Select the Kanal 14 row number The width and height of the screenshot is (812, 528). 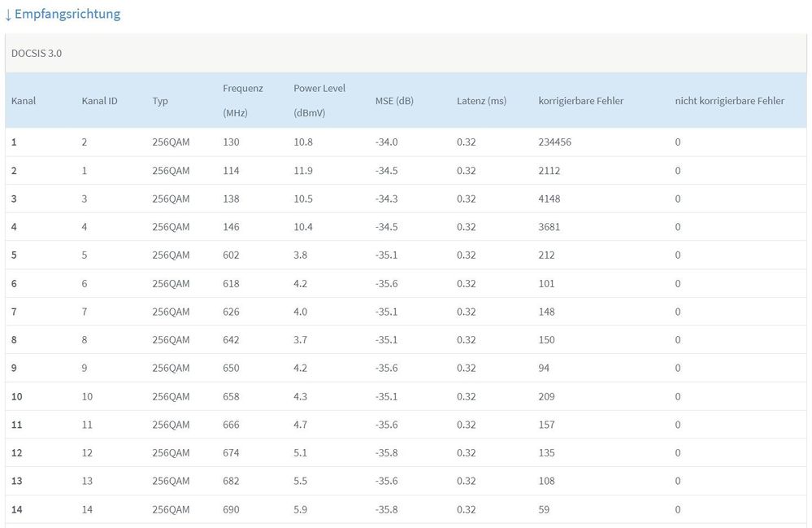[x=17, y=509]
